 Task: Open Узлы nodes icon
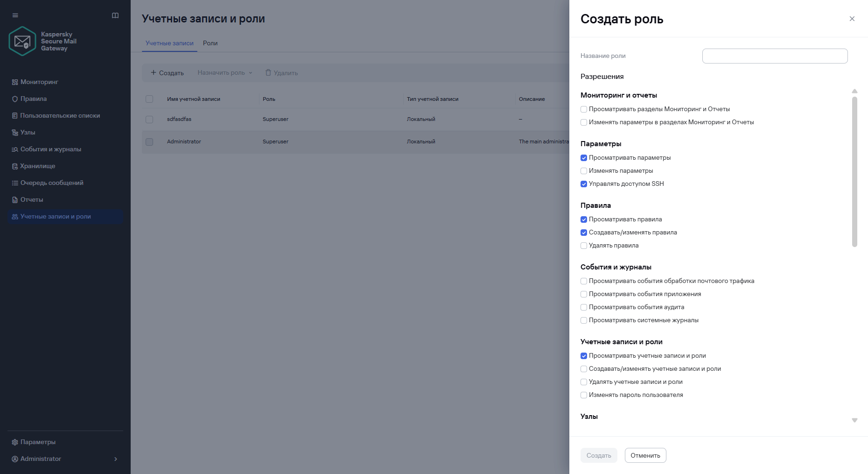pyautogui.click(x=15, y=133)
